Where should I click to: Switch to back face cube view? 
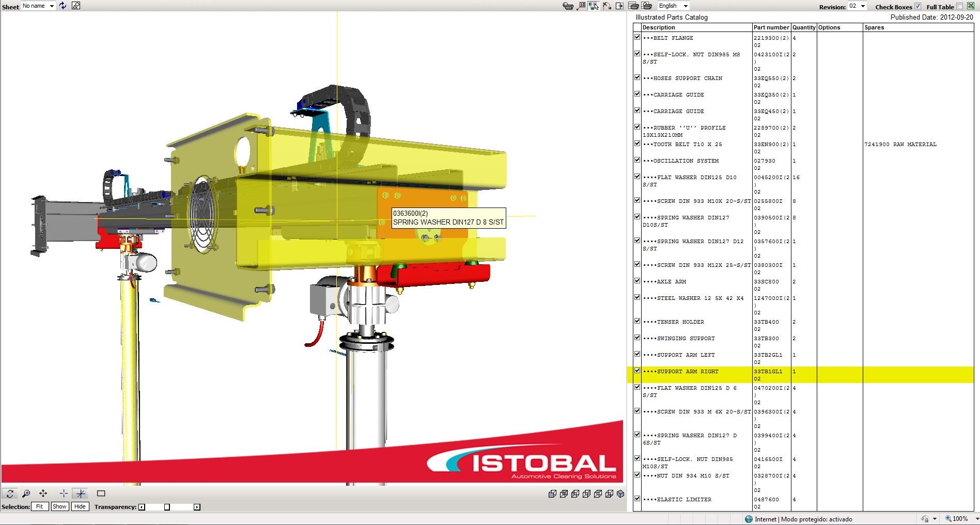[564, 494]
